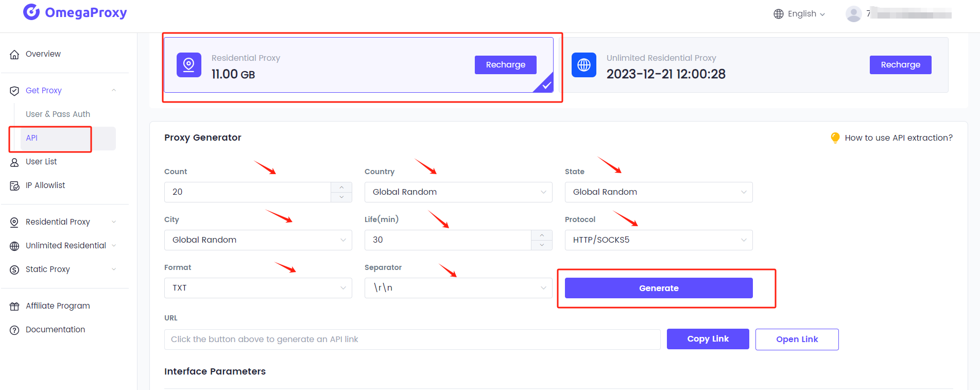
Task: Select the Residential Proxy 11.00 GB card
Action: coord(358,65)
